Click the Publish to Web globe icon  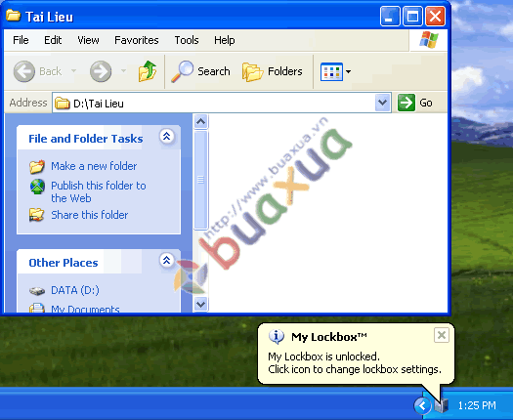pyautogui.click(x=37, y=187)
